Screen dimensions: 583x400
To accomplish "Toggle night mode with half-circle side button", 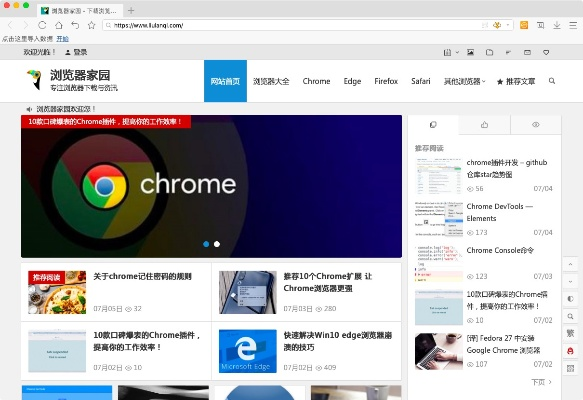I will [570, 299].
